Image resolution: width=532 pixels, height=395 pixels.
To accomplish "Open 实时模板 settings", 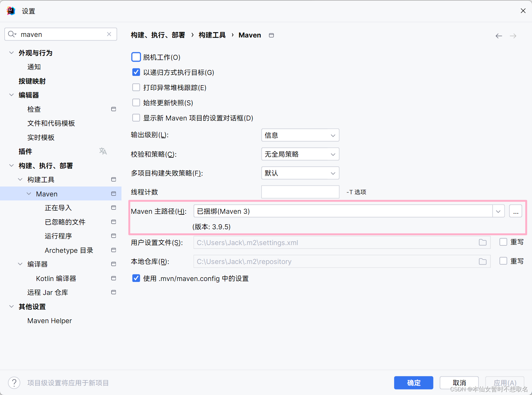I will coord(41,137).
